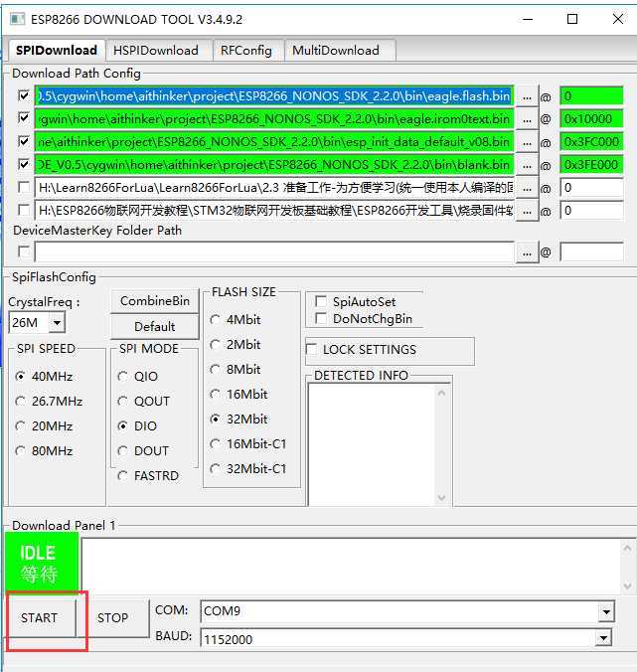Screen dimensions: 637x672
Task: Click the download log scrollbar down arrow
Action: click(628, 586)
